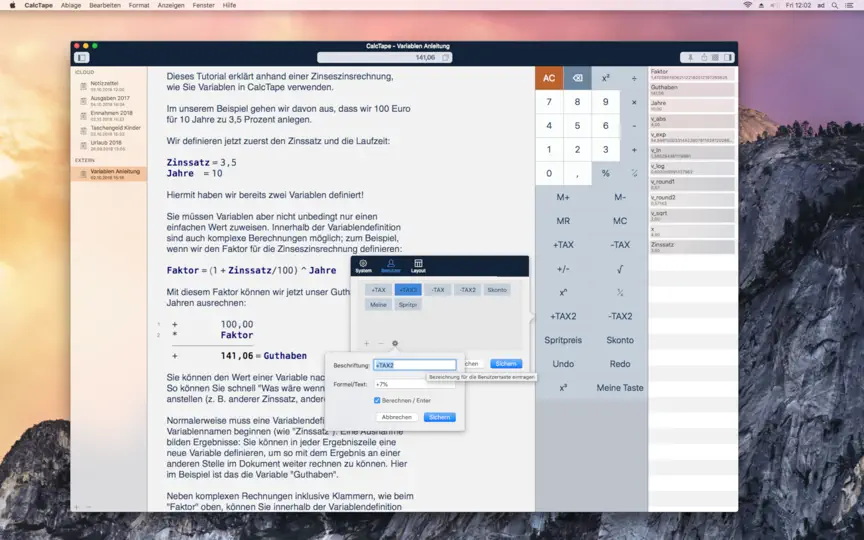Image resolution: width=864 pixels, height=540 pixels.
Task: Select the v_sqrt variable in right panel
Action: click(x=692, y=215)
